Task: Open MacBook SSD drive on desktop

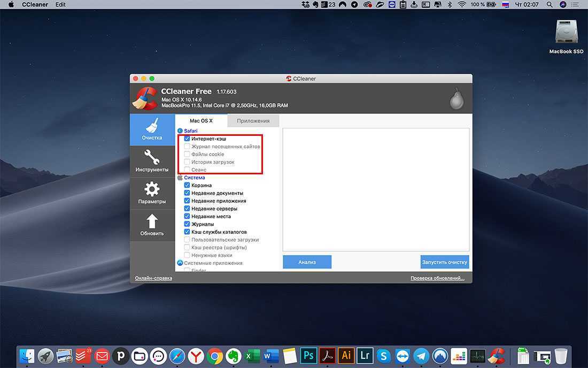Action: coord(566,33)
